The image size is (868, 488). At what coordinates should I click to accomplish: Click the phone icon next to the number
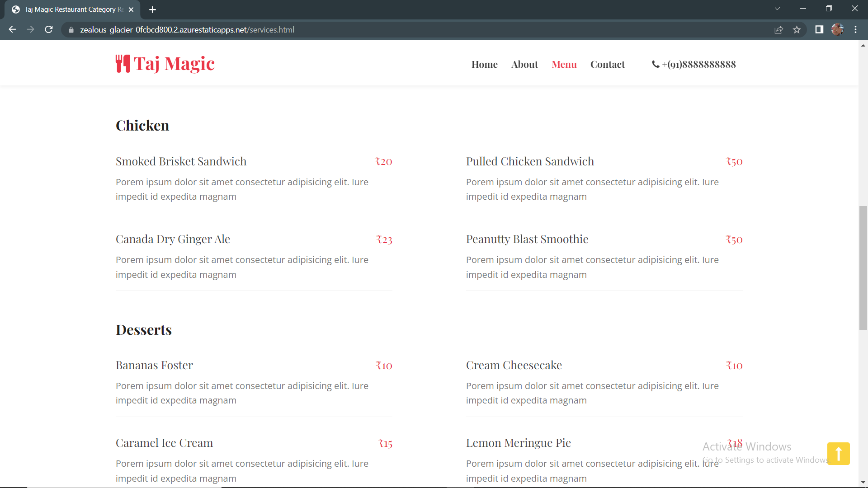click(x=656, y=64)
